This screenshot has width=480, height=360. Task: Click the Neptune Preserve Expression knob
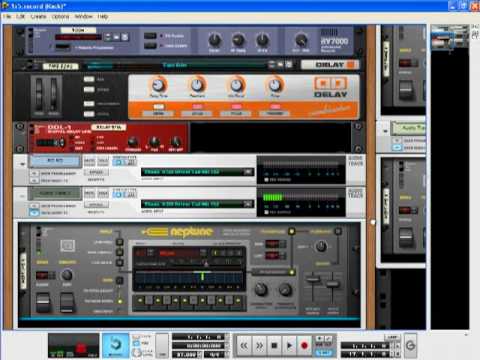pos(285,289)
